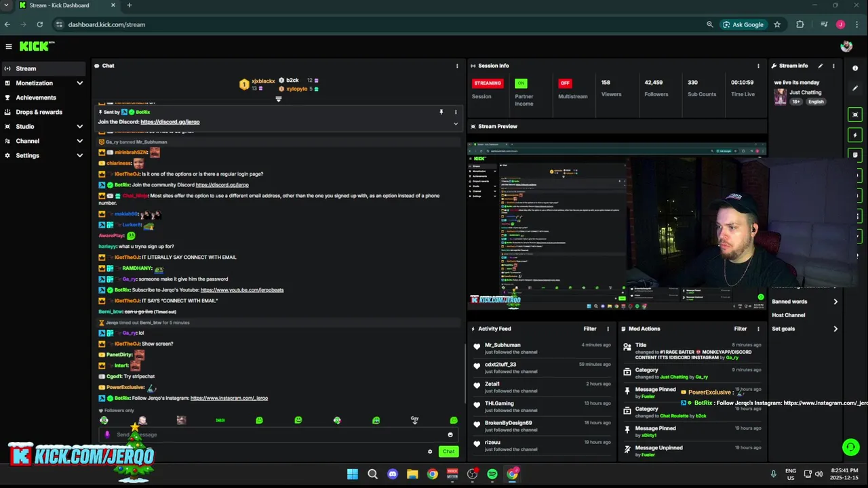Click the Just Chatting category thumbnail
Screen dimensions: 868x488
[781, 97]
